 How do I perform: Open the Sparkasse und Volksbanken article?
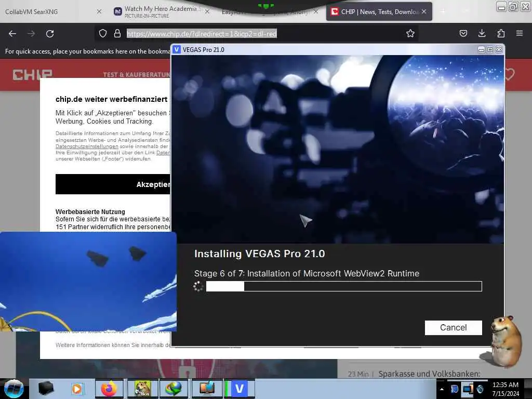click(x=429, y=374)
